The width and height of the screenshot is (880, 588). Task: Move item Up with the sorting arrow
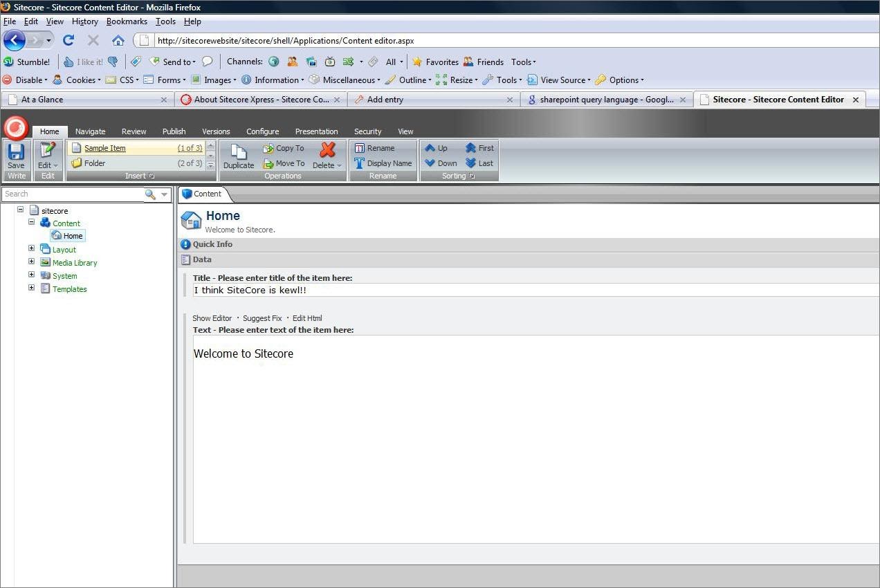tap(430, 148)
